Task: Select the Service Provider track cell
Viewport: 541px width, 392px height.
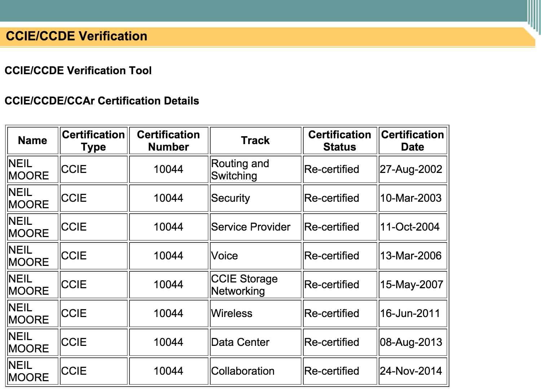Action: [255, 227]
